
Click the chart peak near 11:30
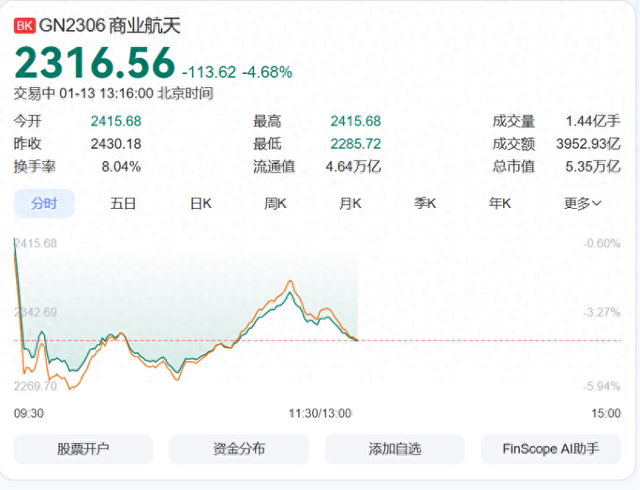290,283
